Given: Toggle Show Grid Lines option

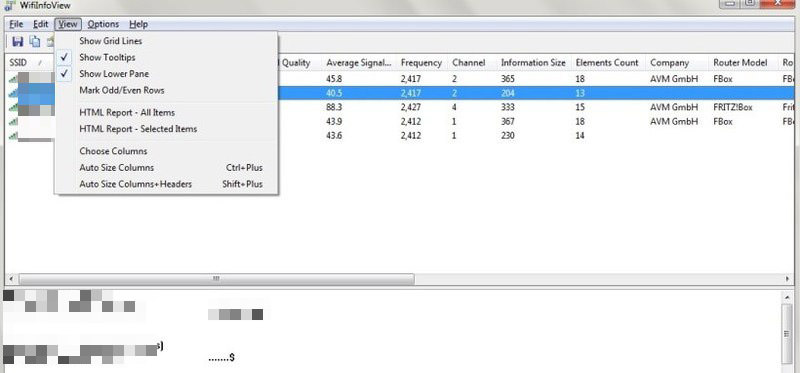Looking at the screenshot, I should pyautogui.click(x=166, y=41).
